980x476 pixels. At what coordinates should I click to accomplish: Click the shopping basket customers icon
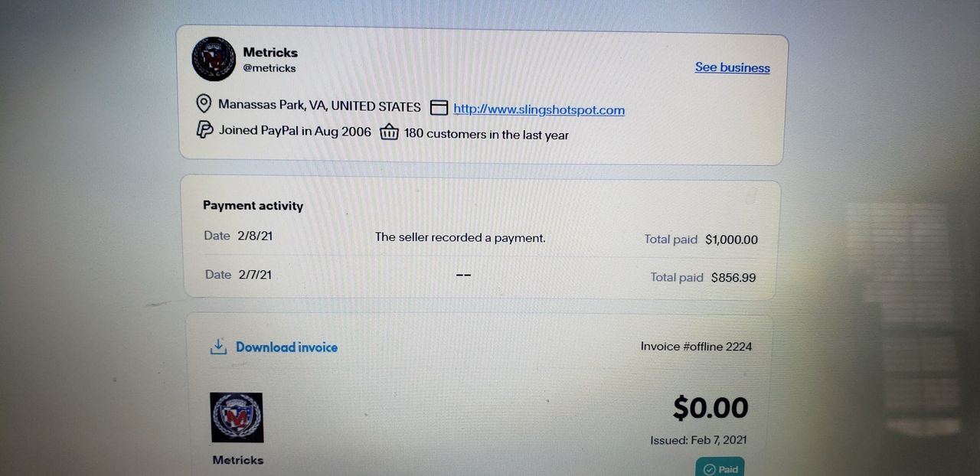pyautogui.click(x=390, y=132)
